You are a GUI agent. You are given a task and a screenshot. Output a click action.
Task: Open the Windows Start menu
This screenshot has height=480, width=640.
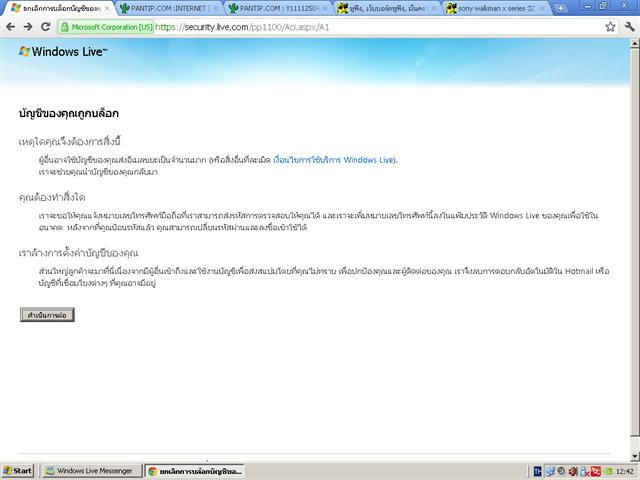click(18, 470)
